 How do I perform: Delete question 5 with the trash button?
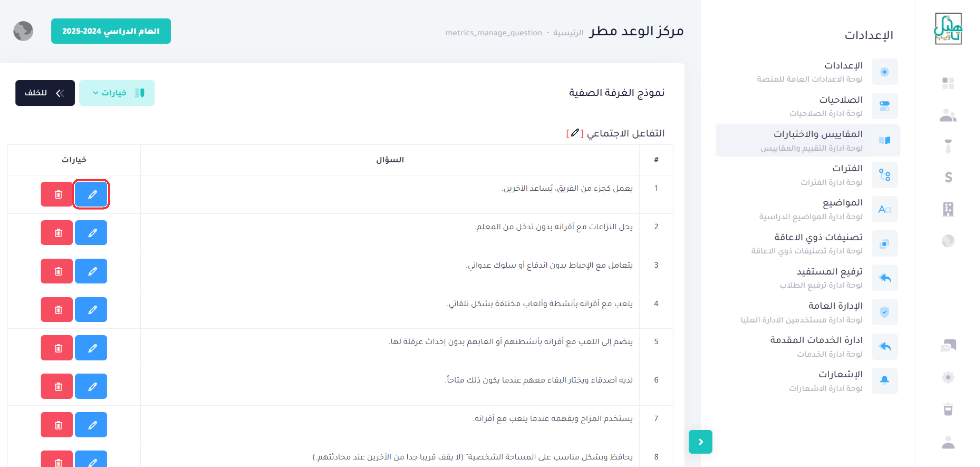tap(57, 348)
